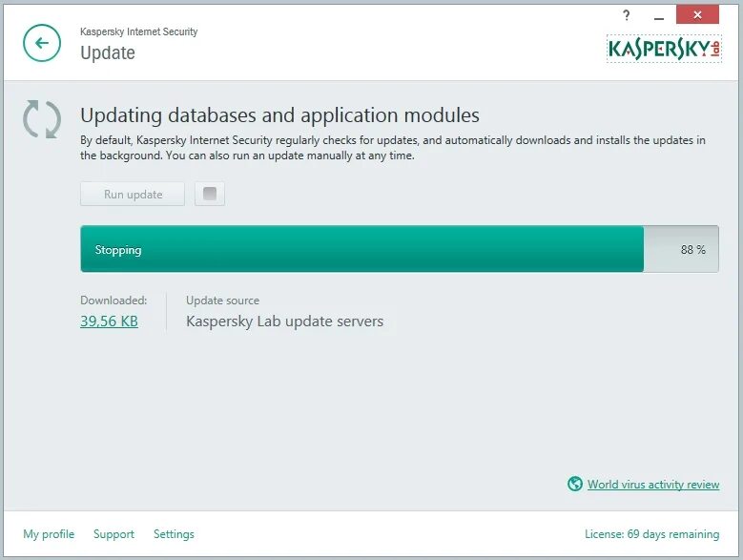Image resolution: width=743 pixels, height=560 pixels.
Task: Click the circular update arrows icon
Action: [x=42, y=119]
